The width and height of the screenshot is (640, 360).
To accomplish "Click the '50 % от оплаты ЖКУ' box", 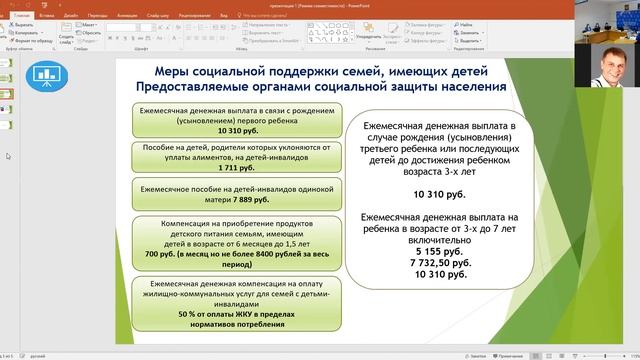I will click(x=237, y=304).
